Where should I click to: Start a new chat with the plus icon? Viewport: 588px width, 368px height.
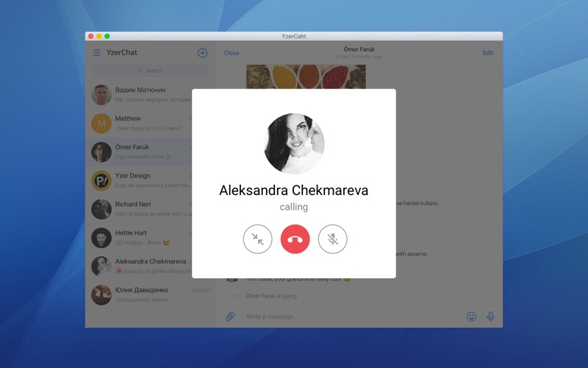tap(203, 53)
